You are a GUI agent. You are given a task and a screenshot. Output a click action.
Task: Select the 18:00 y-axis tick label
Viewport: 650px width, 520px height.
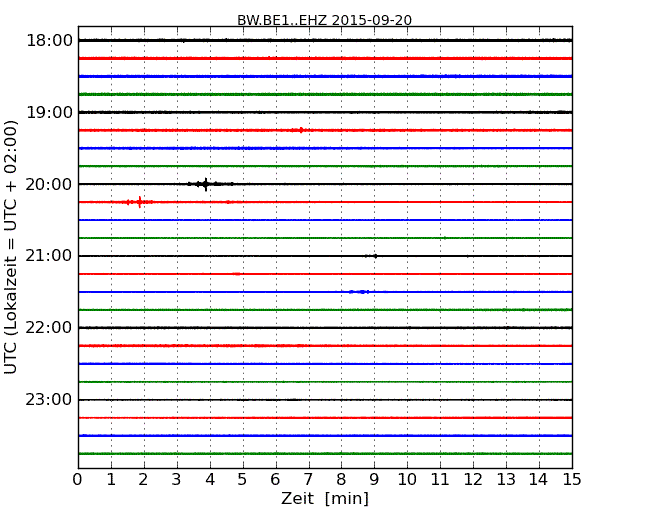coord(49,41)
